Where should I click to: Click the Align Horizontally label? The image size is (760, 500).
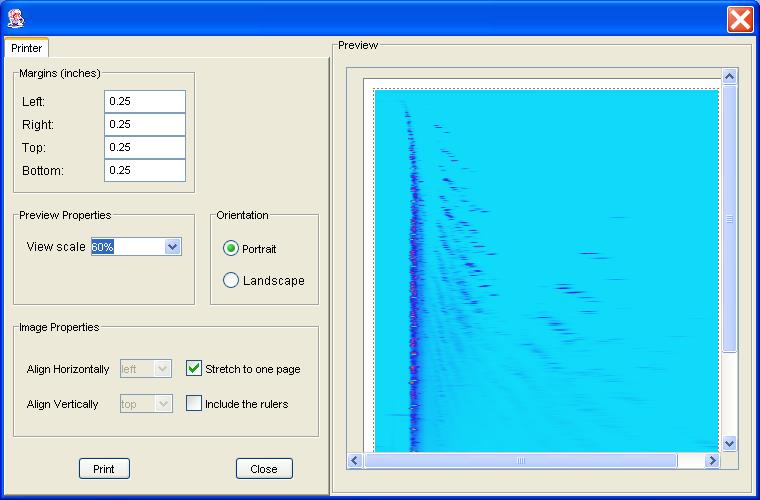pyautogui.click(x=68, y=369)
